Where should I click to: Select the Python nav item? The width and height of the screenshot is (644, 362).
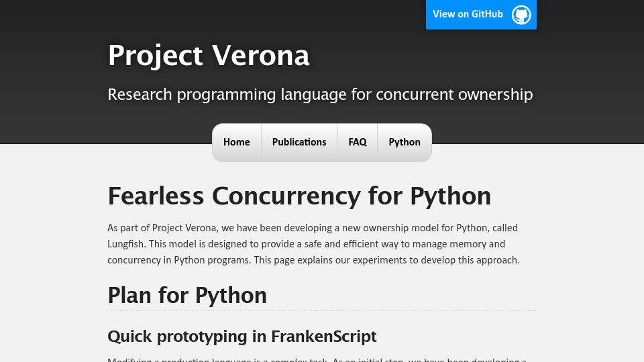click(x=405, y=142)
